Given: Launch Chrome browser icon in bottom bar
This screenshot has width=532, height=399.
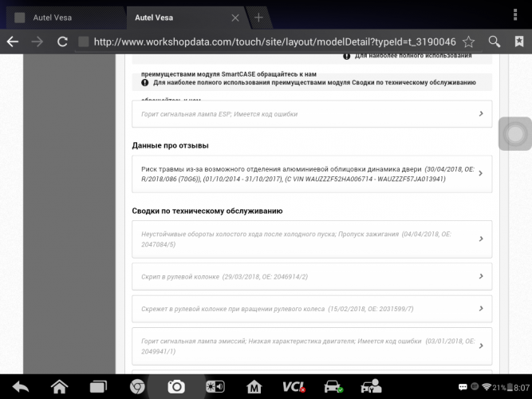Looking at the screenshot, I should click(137, 387).
